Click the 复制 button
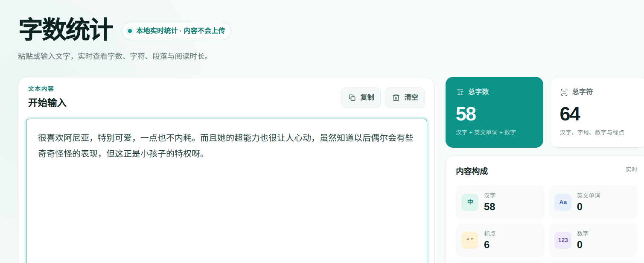644x263 pixels. click(x=361, y=98)
